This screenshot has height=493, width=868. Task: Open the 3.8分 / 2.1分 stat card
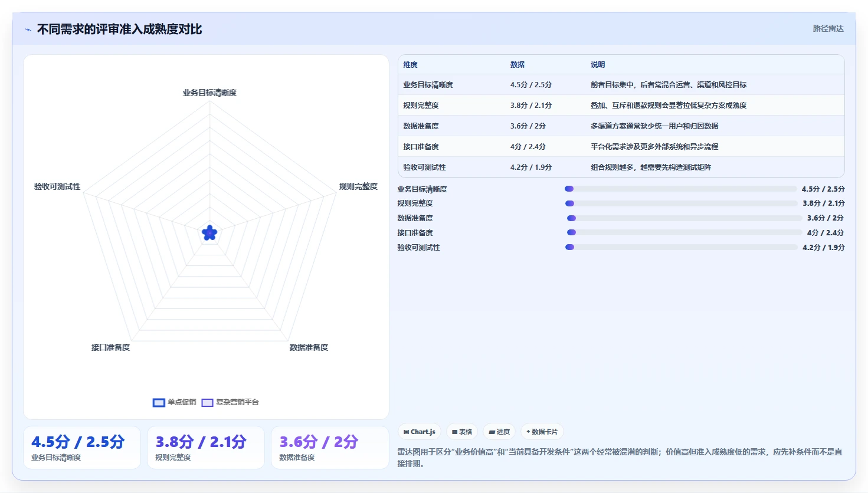206,448
